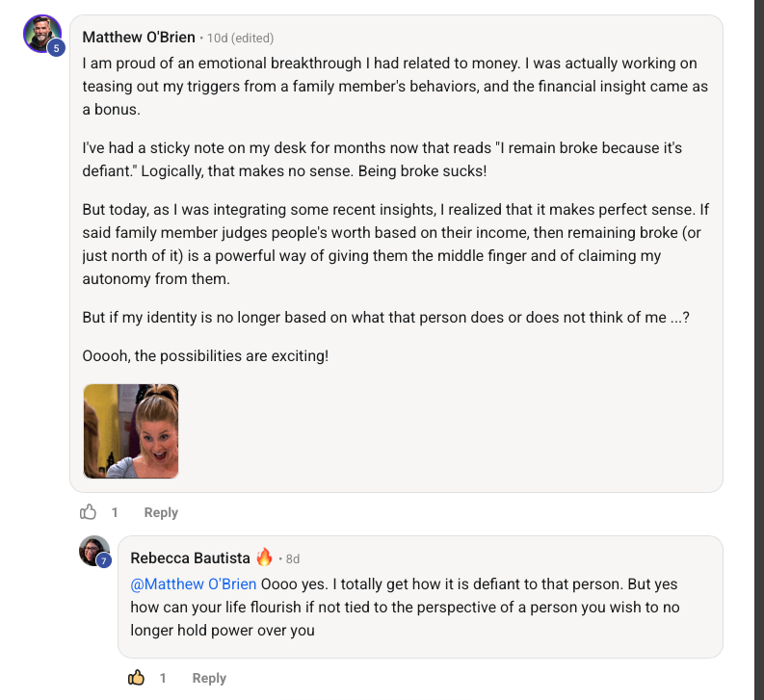Follow the @Matthew O'Brien mention link
Viewport: 764px width, 700px height.
pyautogui.click(x=193, y=583)
